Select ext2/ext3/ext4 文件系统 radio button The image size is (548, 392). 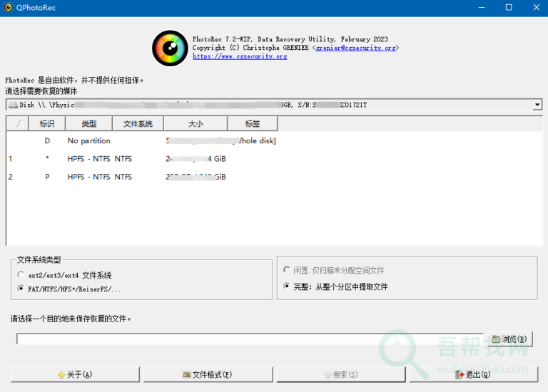click(21, 275)
